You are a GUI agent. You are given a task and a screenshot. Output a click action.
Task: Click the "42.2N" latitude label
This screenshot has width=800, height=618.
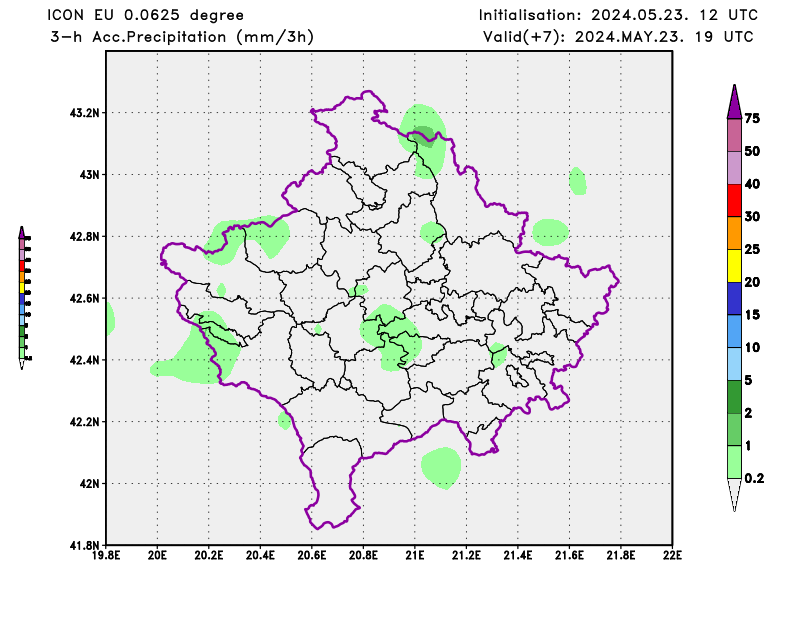coord(85,422)
